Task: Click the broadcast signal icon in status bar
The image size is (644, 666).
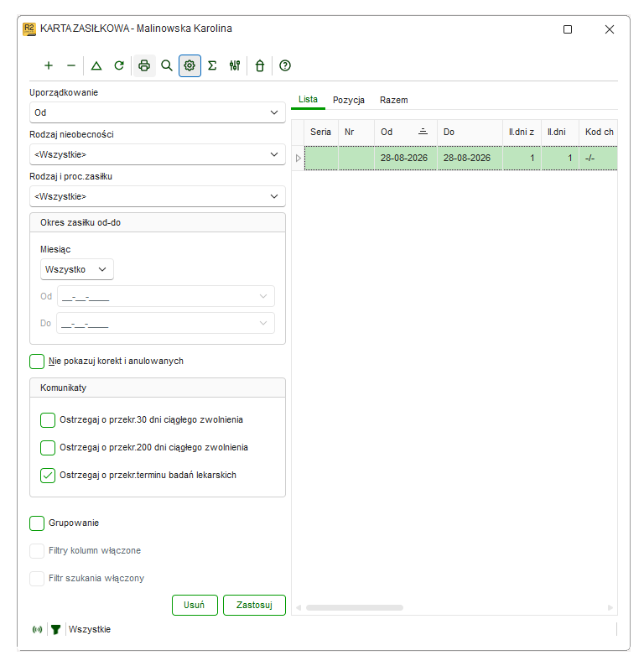Action: 38,629
